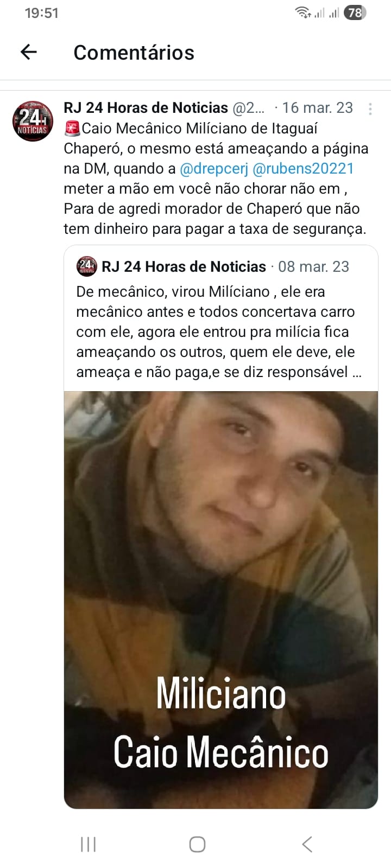Viewport: 391px width, 868px height.
Task: Open the RJ 24 Horas de Noticias author name
Action: [146, 108]
